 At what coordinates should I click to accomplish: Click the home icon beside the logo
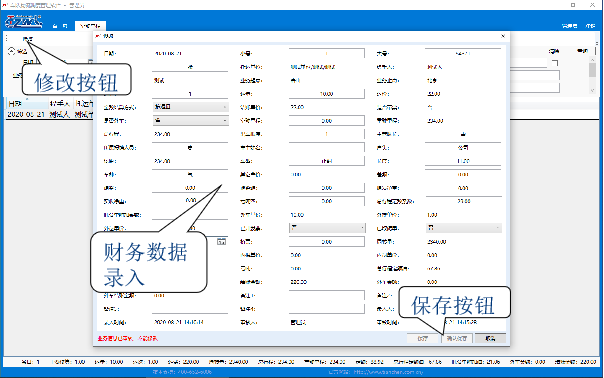point(55,26)
